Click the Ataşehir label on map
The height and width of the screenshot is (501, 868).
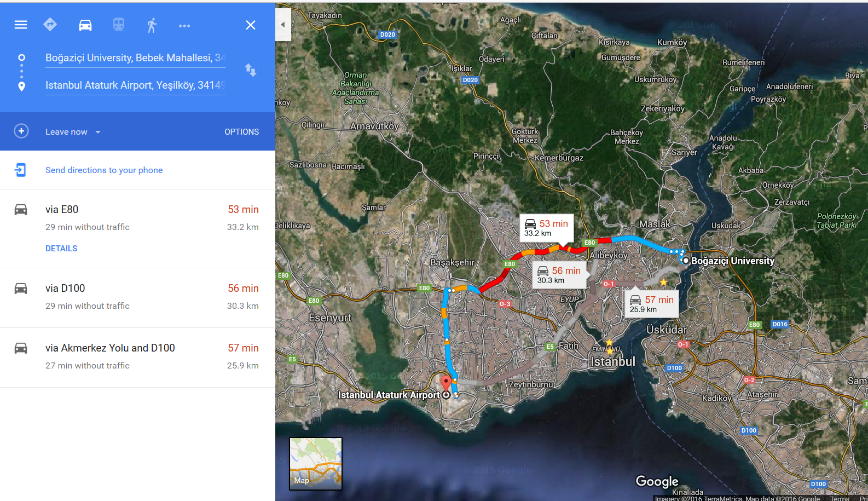[762, 395]
